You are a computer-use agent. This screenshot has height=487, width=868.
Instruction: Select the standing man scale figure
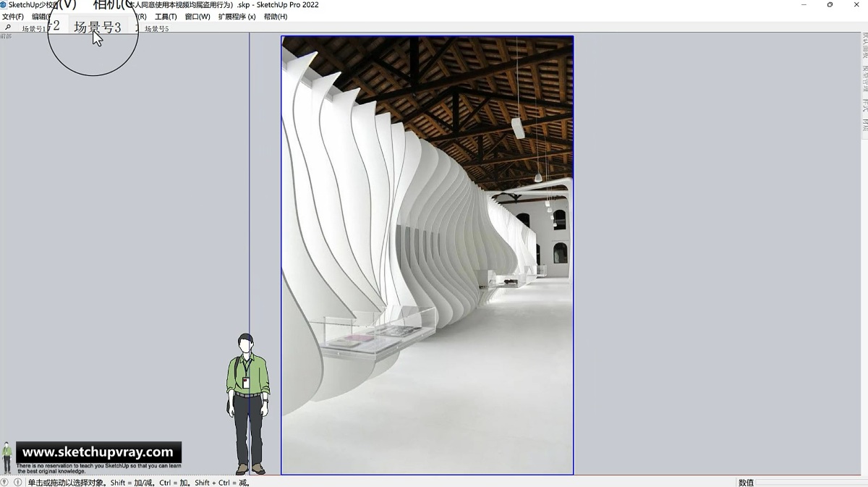tap(247, 404)
